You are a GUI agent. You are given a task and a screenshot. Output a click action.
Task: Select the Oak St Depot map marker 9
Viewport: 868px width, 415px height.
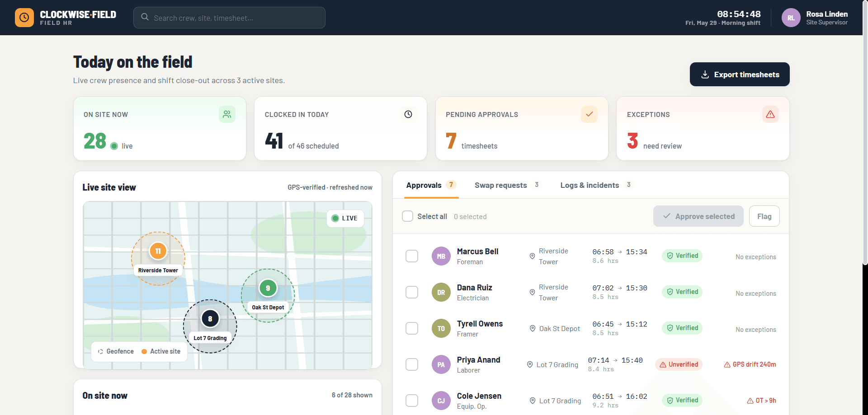(268, 288)
